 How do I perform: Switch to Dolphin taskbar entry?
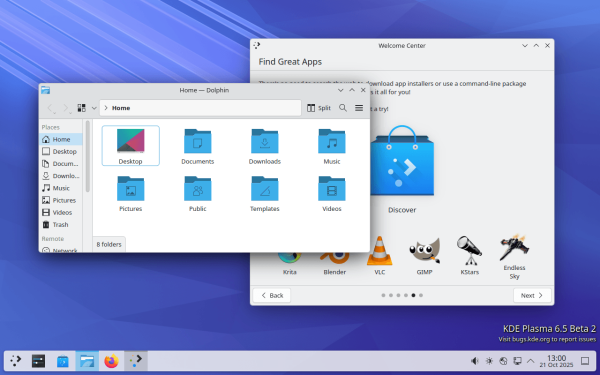87,360
